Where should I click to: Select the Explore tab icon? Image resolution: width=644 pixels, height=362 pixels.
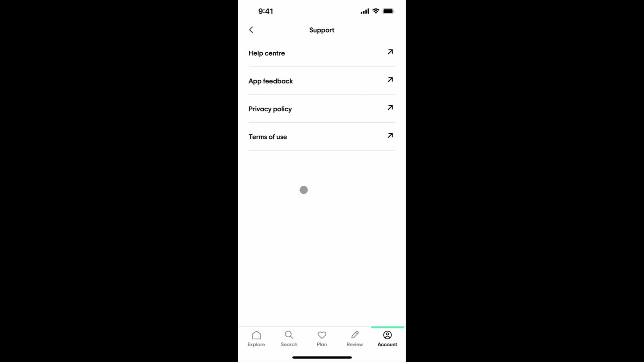(x=256, y=335)
